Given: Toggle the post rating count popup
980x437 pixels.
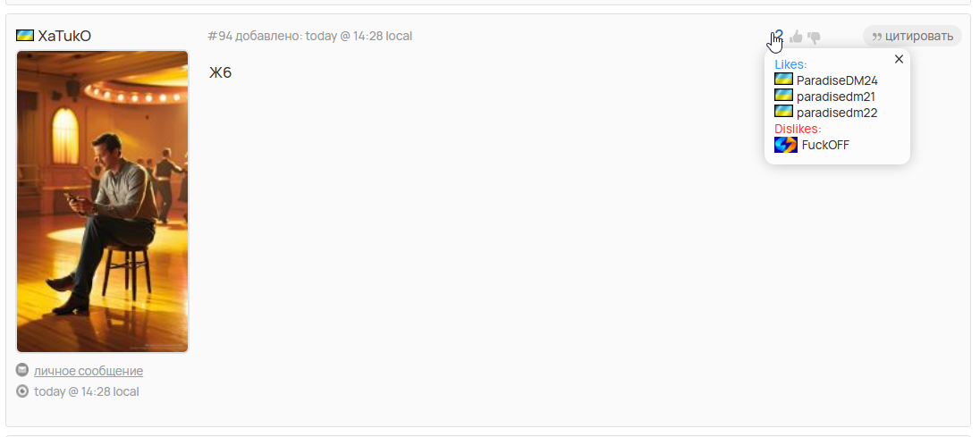Looking at the screenshot, I should pyautogui.click(x=779, y=36).
